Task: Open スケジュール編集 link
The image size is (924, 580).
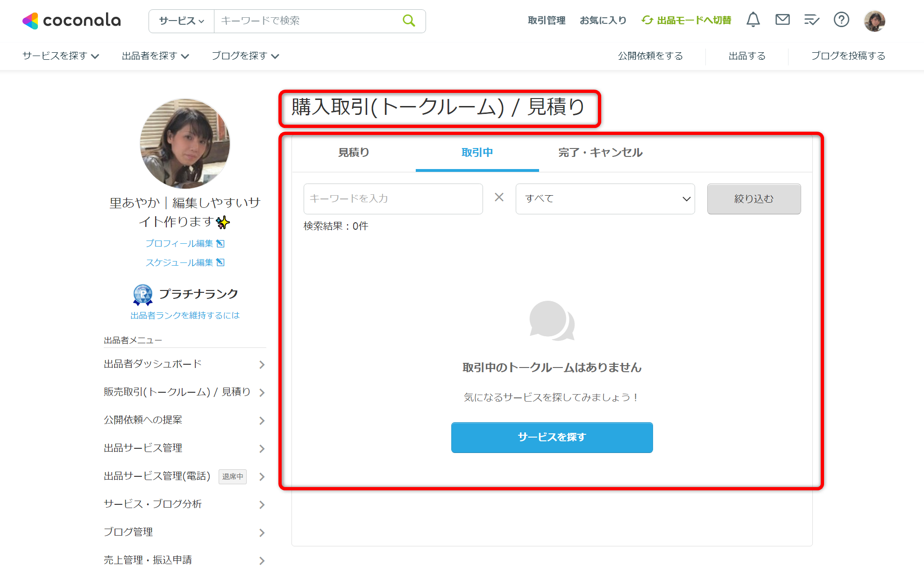Action: click(185, 262)
